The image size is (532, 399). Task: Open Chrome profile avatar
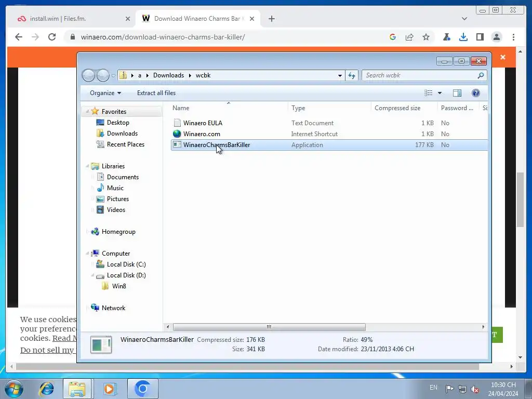click(497, 37)
